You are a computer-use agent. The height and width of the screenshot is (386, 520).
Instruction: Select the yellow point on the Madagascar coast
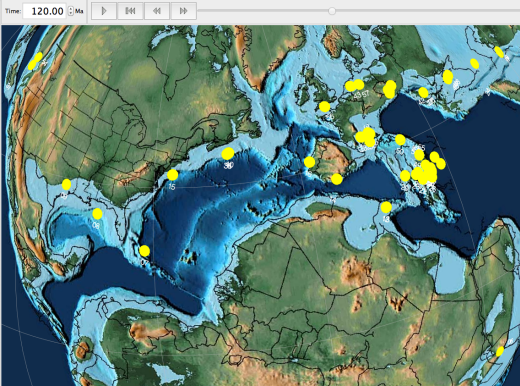(x=500, y=351)
